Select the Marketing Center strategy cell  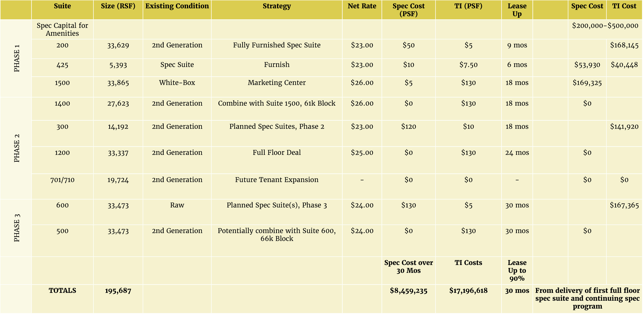277,83
